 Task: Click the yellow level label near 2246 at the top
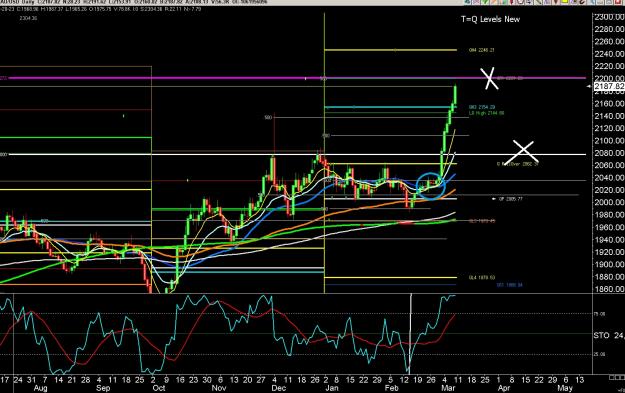482,50
